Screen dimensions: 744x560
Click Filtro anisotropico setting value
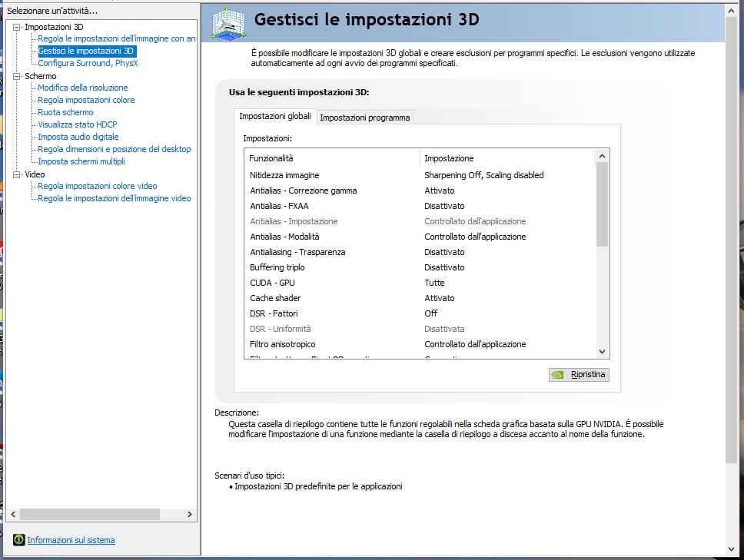tap(475, 344)
